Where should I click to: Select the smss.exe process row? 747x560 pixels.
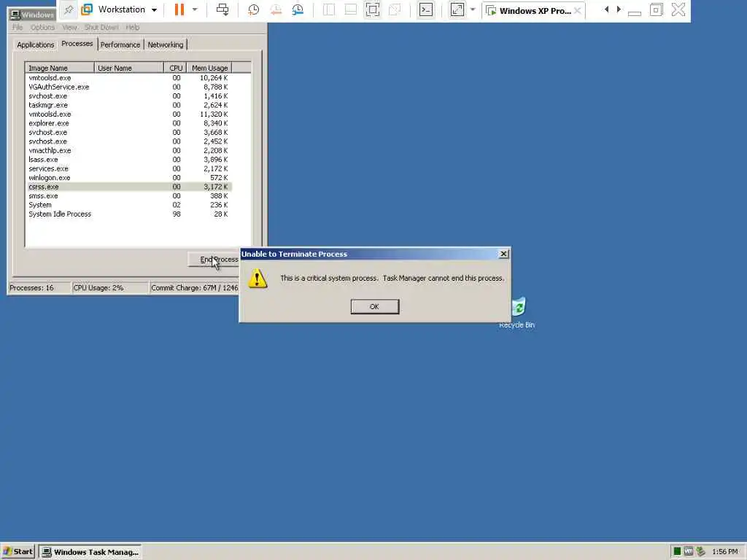[128, 195]
